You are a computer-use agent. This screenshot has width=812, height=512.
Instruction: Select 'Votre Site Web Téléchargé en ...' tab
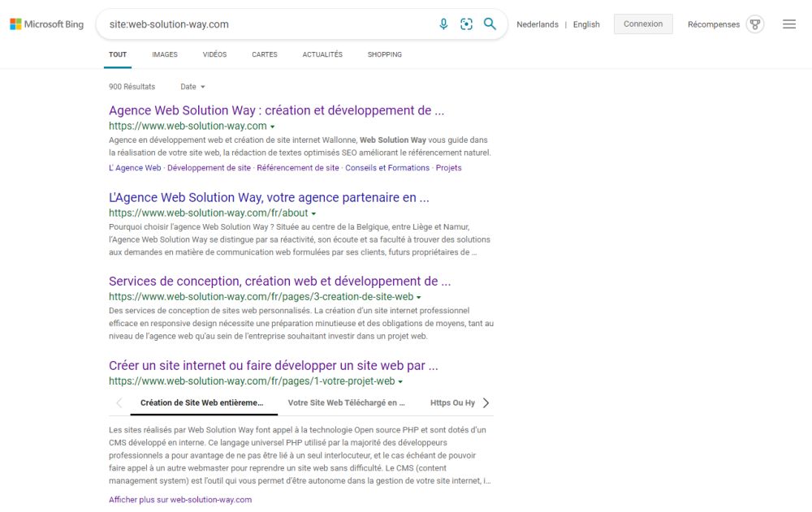click(x=347, y=402)
